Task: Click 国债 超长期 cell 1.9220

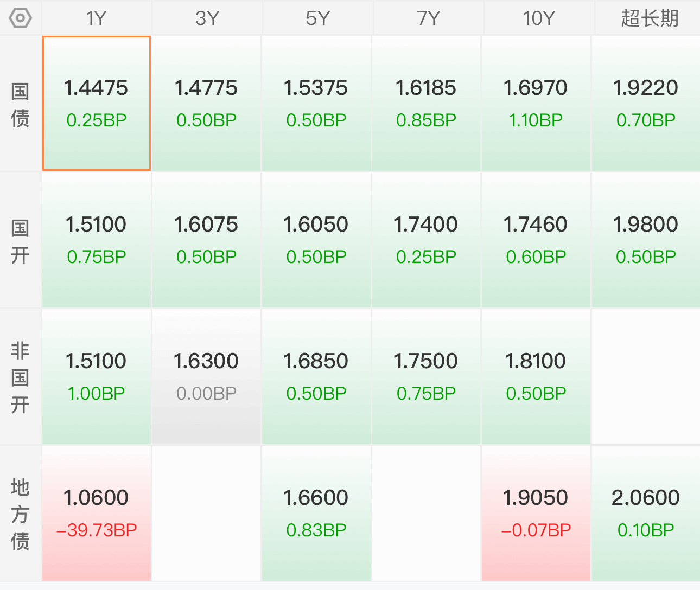Action: 646,103
